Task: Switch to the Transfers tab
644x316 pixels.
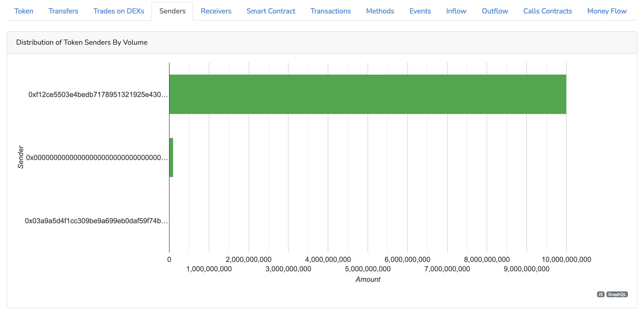Action: pos(63,11)
